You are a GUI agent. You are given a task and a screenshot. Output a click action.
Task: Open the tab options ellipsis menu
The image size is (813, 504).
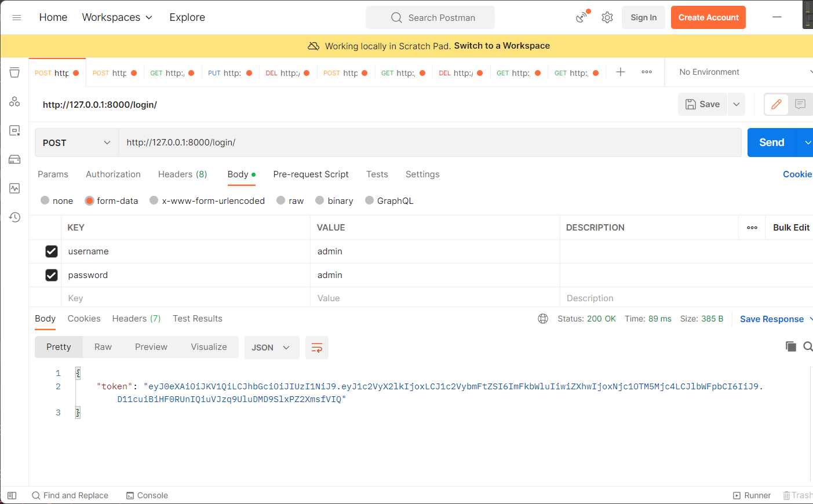(647, 72)
